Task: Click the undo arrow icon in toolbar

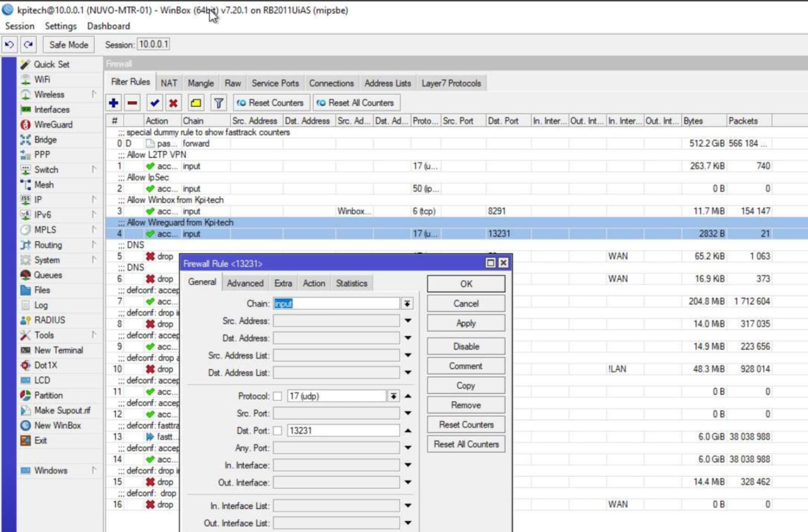Action: tap(9, 45)
